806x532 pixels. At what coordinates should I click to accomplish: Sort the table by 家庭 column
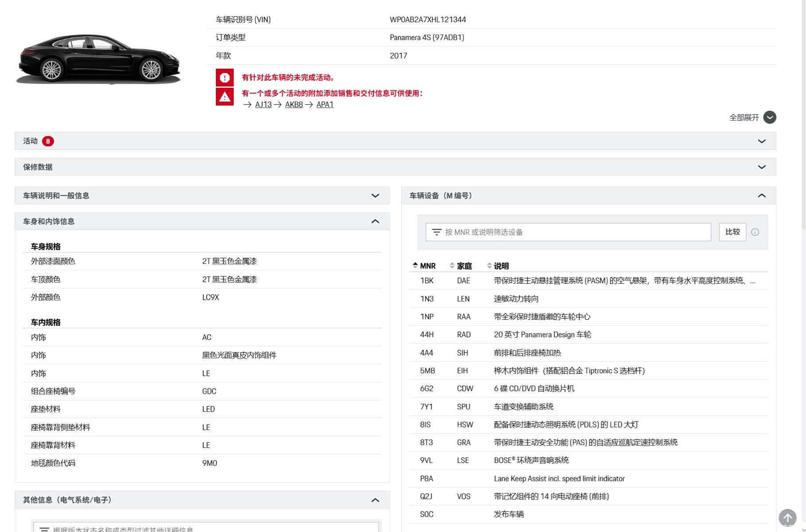(461, 266)
